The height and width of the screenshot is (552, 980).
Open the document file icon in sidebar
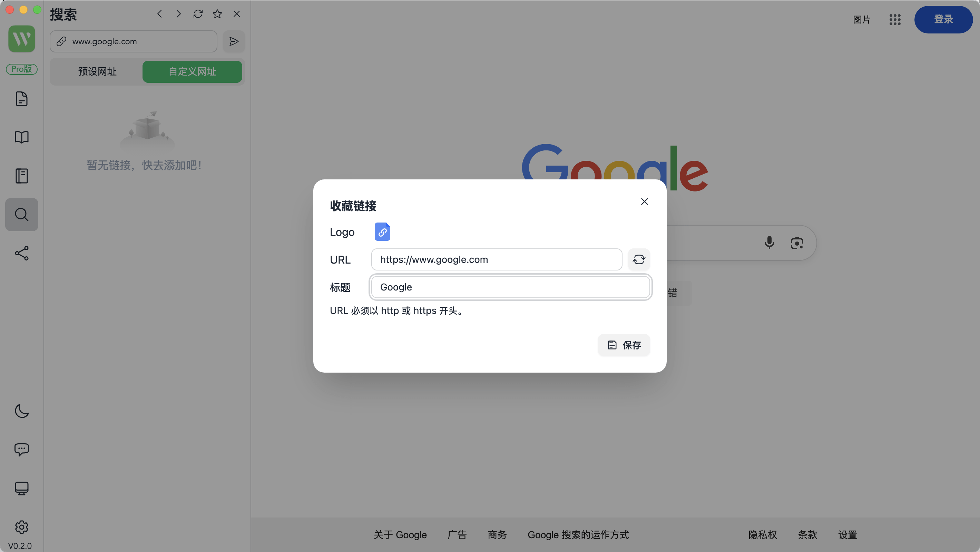(x=22, y=99)
